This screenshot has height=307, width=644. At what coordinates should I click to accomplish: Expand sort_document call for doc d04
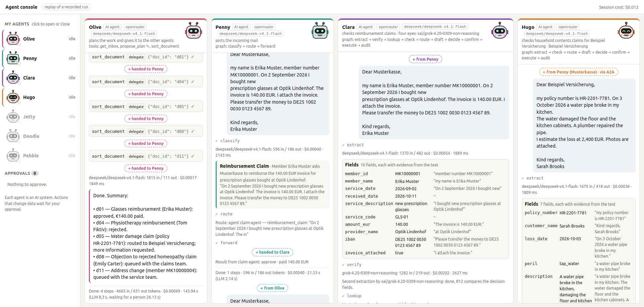tap(146, 82)
